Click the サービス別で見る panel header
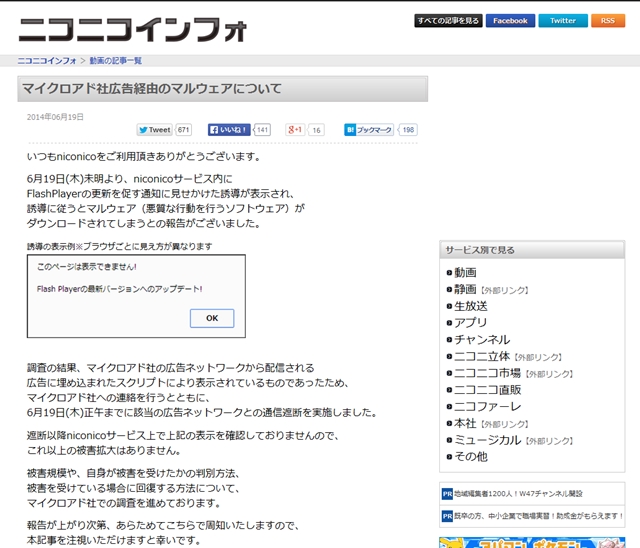The width and height of the screenshot is (640, 548). [532, 250]
